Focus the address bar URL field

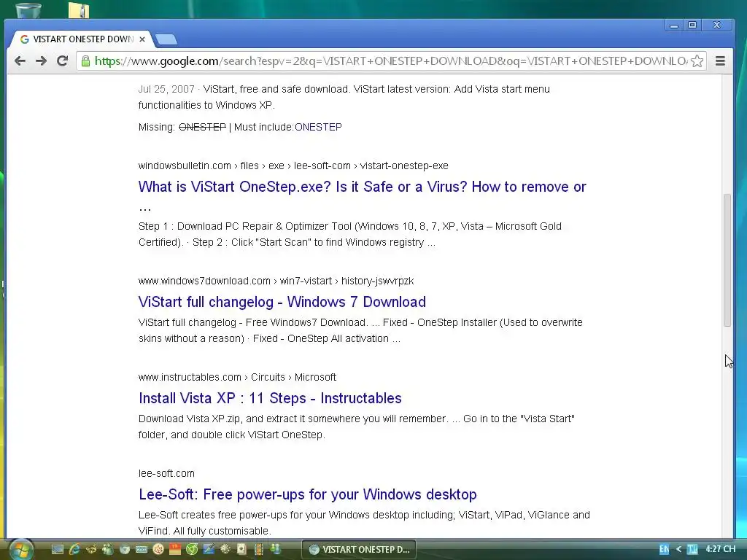tap(391, 61)
